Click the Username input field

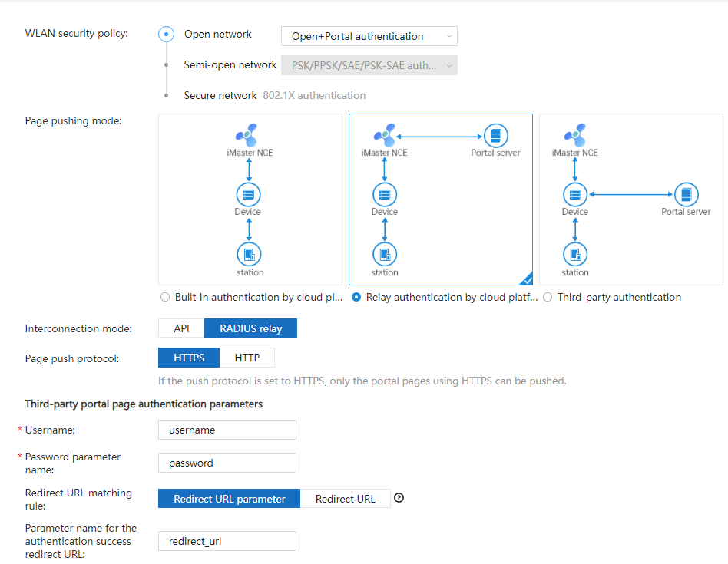pos(227,430)
